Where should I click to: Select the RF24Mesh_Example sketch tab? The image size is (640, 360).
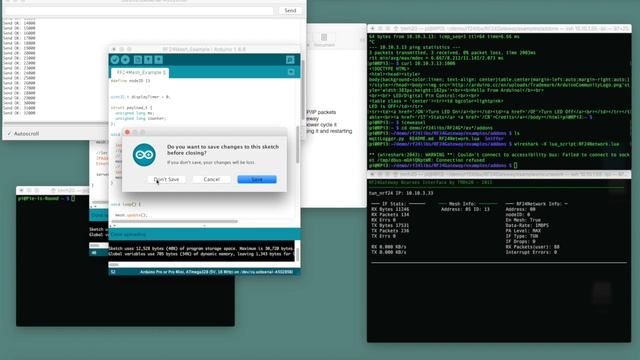point(140,73)
